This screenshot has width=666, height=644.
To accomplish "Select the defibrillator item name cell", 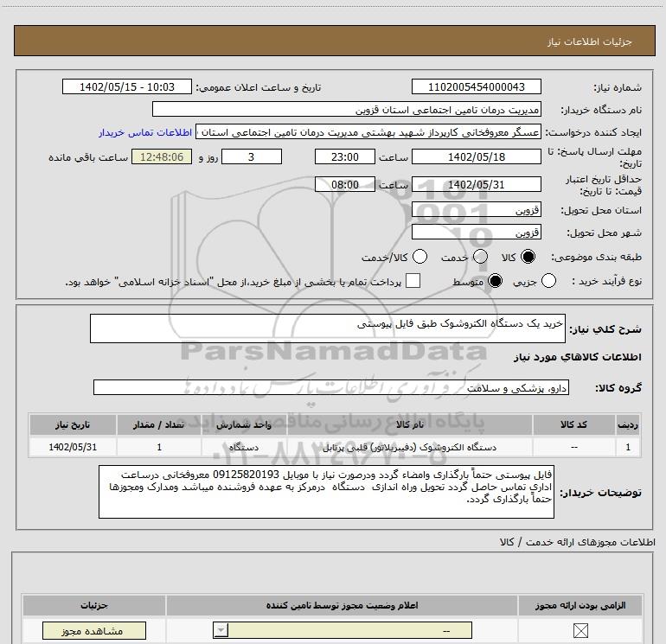I will 410,447.
